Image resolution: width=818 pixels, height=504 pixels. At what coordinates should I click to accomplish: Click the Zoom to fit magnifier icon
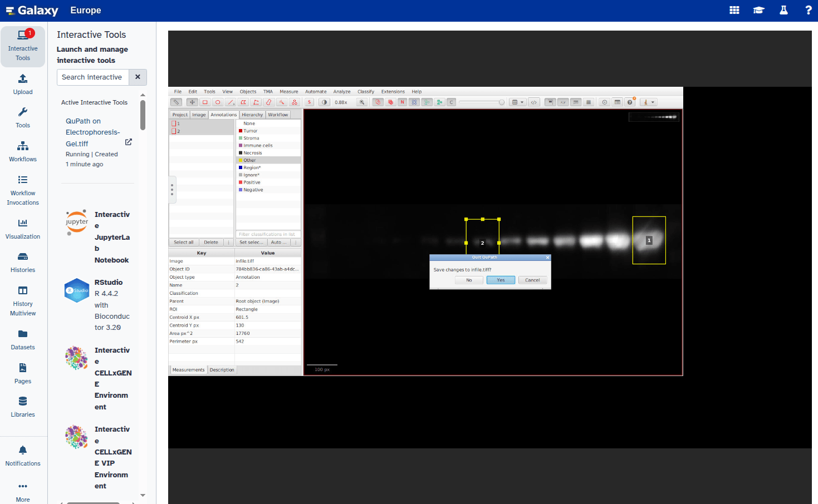coord(362,102)
